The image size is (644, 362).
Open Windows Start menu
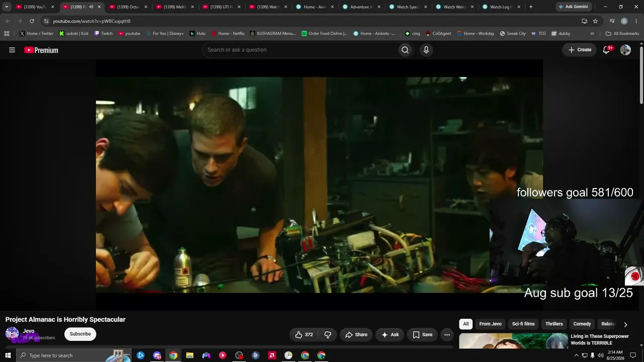(x=8, y=355)
